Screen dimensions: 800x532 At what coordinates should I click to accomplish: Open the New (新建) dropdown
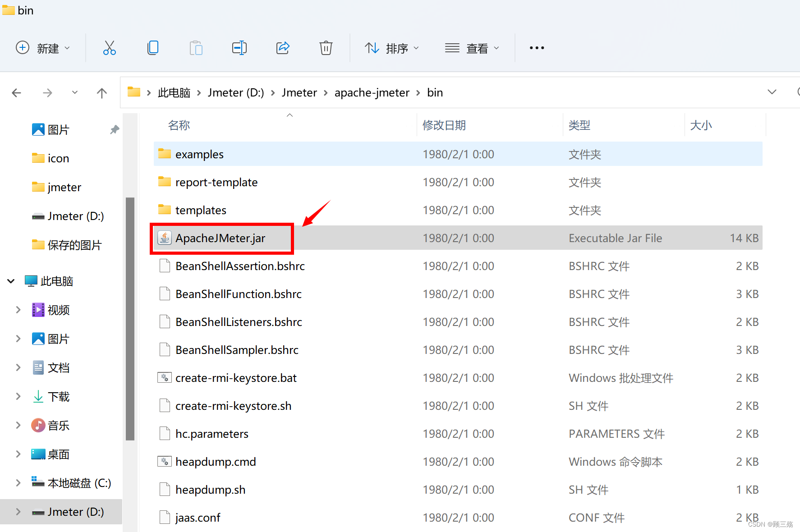[43, 48]
